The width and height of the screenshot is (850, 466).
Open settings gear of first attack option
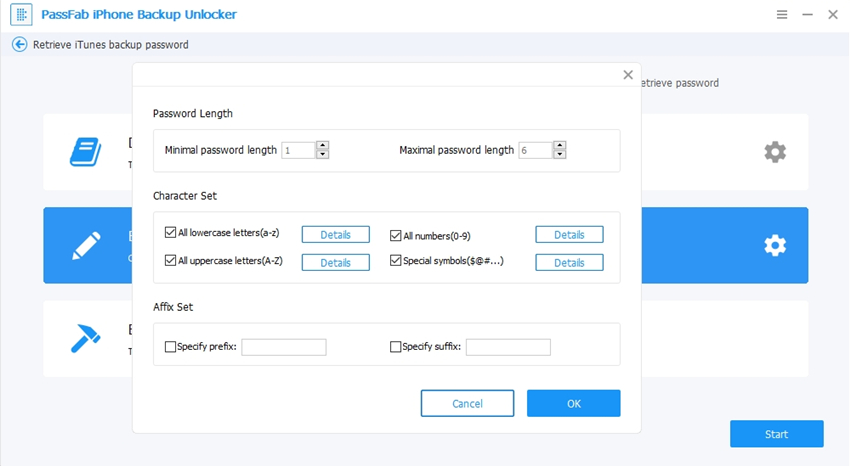(774, 152)
